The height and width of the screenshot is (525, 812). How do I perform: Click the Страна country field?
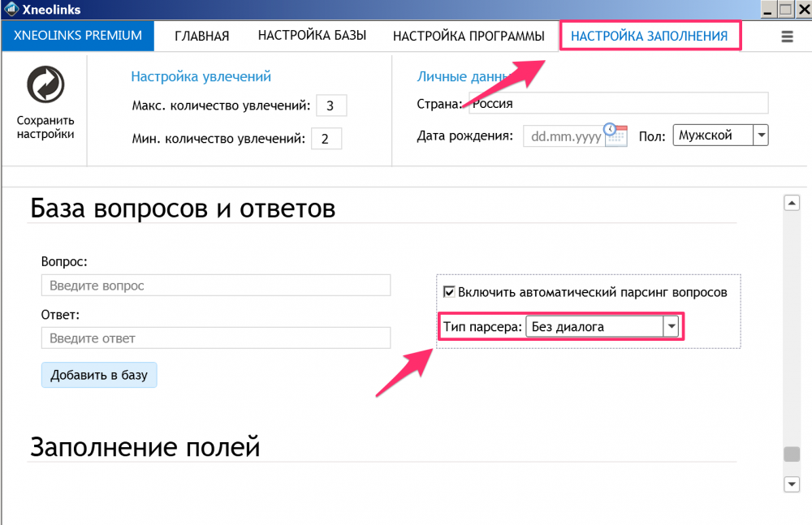pyautogui.click(x=618, y=103)
